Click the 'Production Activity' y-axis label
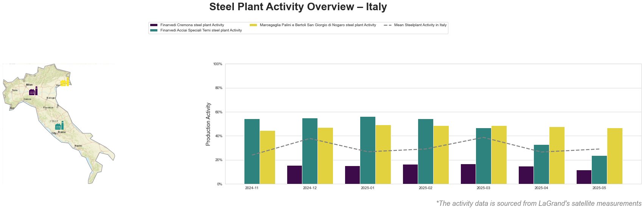 pyautogui.click(x=208, y=124)
